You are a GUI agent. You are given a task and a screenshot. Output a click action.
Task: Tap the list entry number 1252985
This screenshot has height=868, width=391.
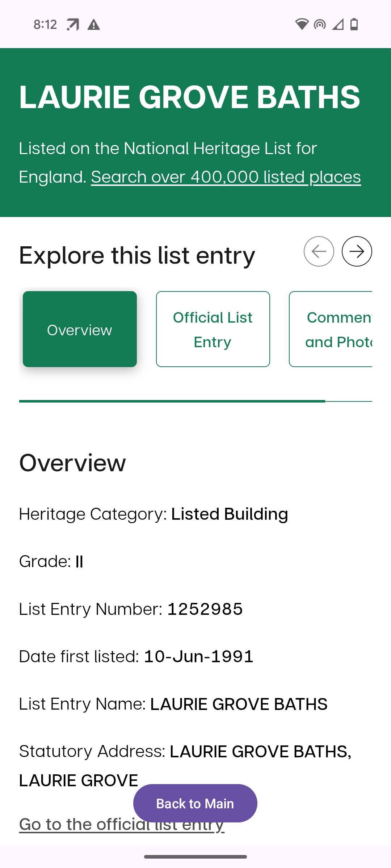tap(205, 609)
